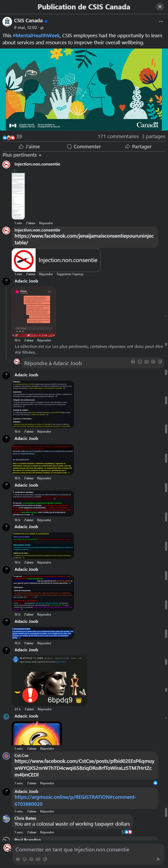Click into Répondre à Adacic Joob field
The width and height of the screenshot is (168, 868).
click(76, 363)
